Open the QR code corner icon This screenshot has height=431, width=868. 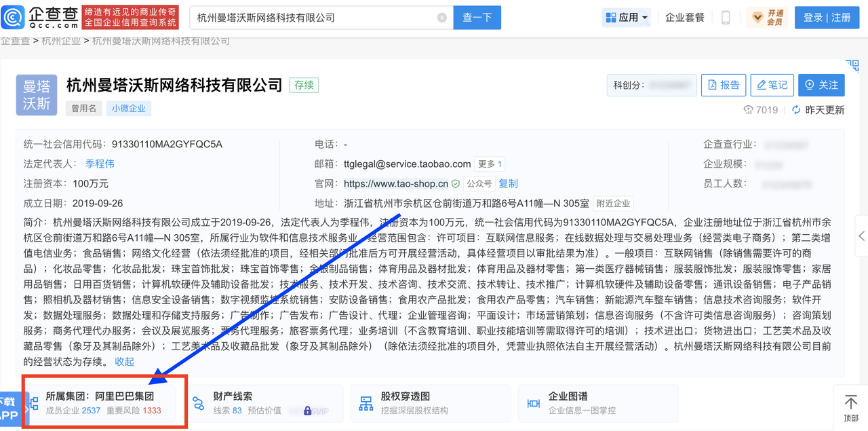853,67
